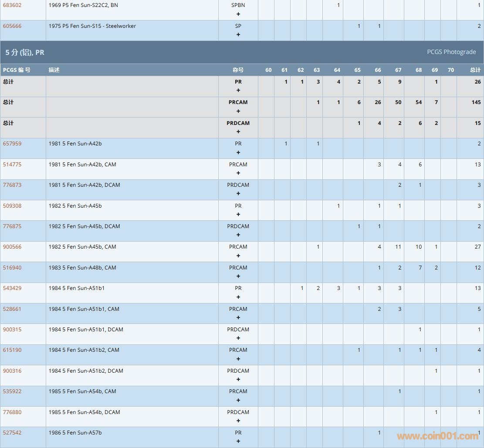Viewport: 484px width, 448px height.
Task: Open PCGS number 900566 link
Action: [12, 247]
